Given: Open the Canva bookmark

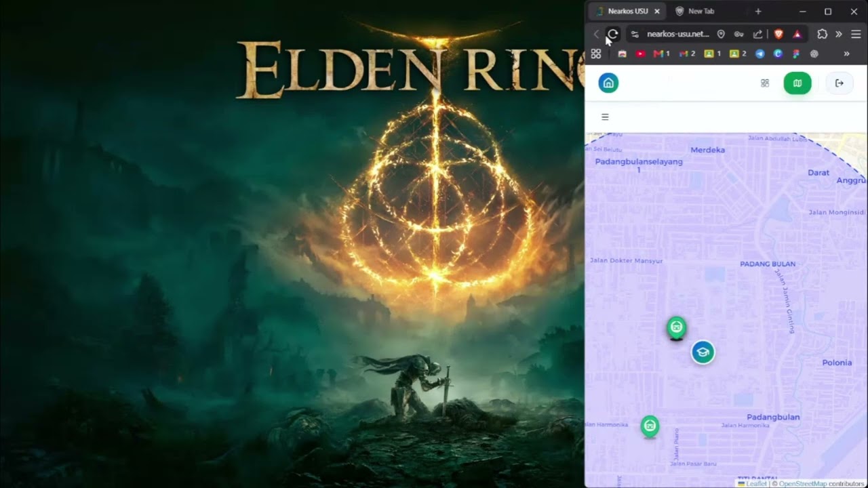Looking at the screenshot, I should pos(778,54).
